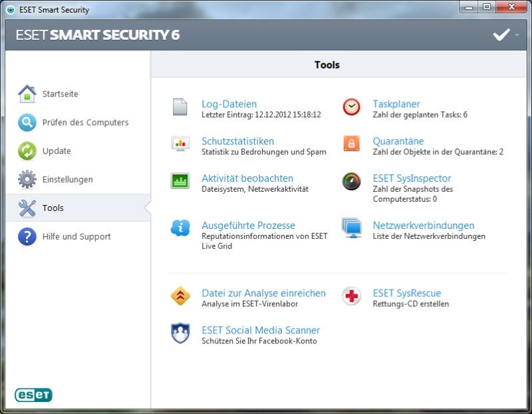The height and width of the screenshot is (414, 532).
Task: Open the Log-Dateien link
Action: (229, 104)
